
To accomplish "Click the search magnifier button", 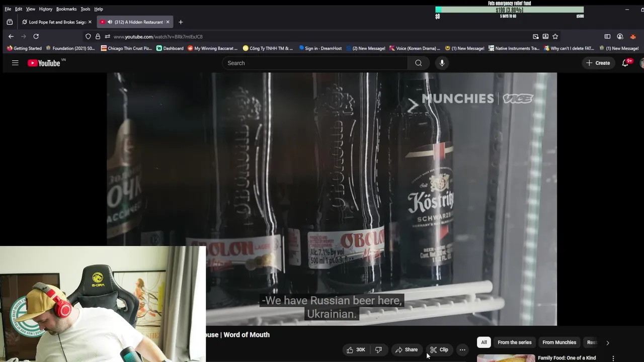I will 419,63.
